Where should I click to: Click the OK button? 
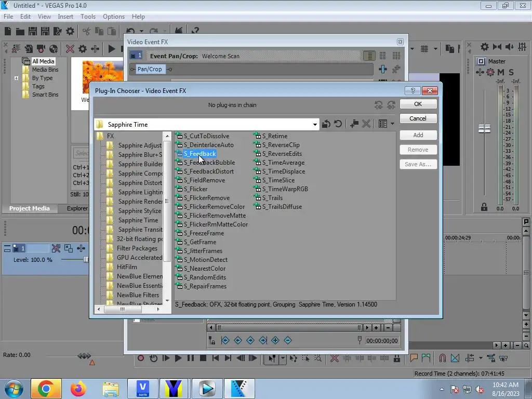(x=418, y=104)
